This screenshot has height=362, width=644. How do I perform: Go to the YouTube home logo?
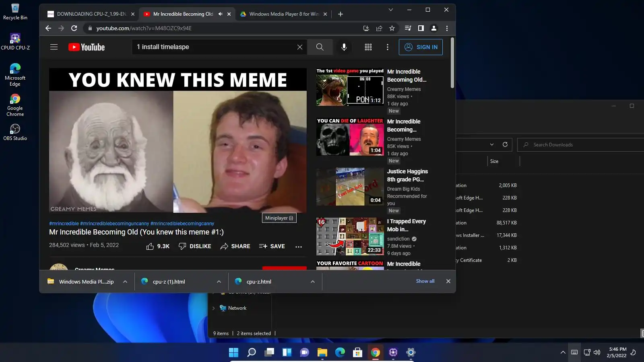[x=87, y=47]
